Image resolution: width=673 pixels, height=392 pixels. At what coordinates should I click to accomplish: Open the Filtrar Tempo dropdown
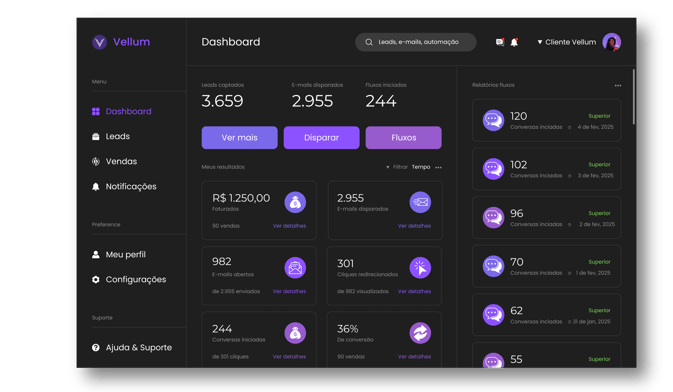408,167
